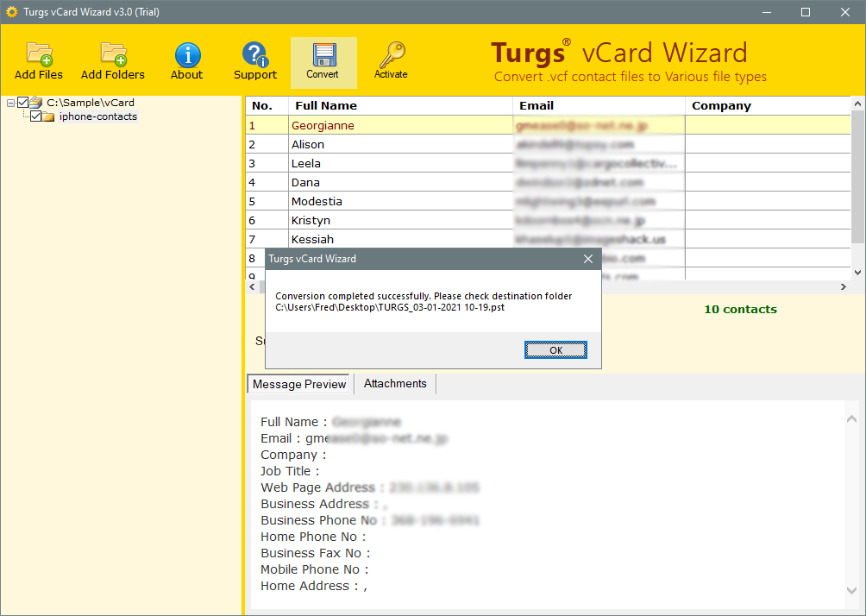This screenshot has width=866, height=616.
Task: Toggle the C:\Sample\vCard checkbox
Action: [x=22, y=102]
